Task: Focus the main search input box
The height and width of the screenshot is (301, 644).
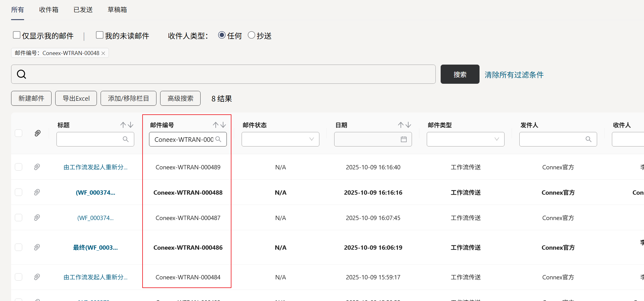Action: (x=228, y=74)
